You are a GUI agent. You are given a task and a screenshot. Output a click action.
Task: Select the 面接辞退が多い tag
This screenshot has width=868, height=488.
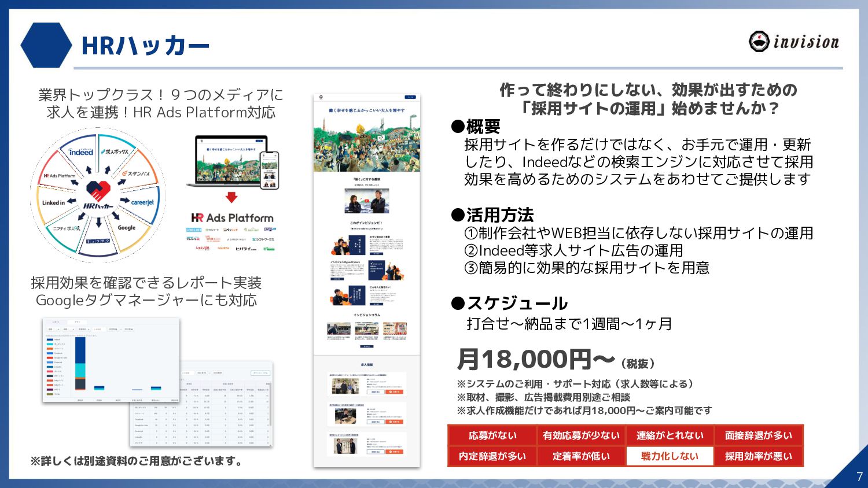(x=759, y=435)
